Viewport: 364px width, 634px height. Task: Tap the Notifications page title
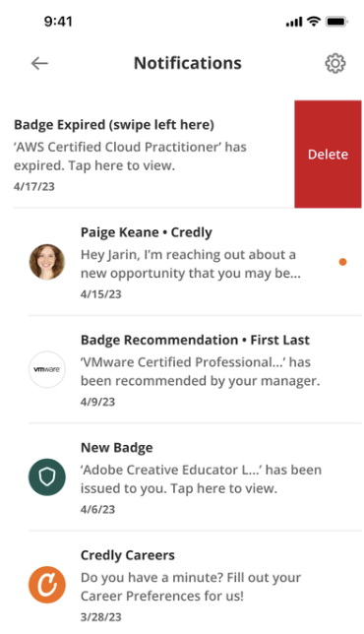188,63
